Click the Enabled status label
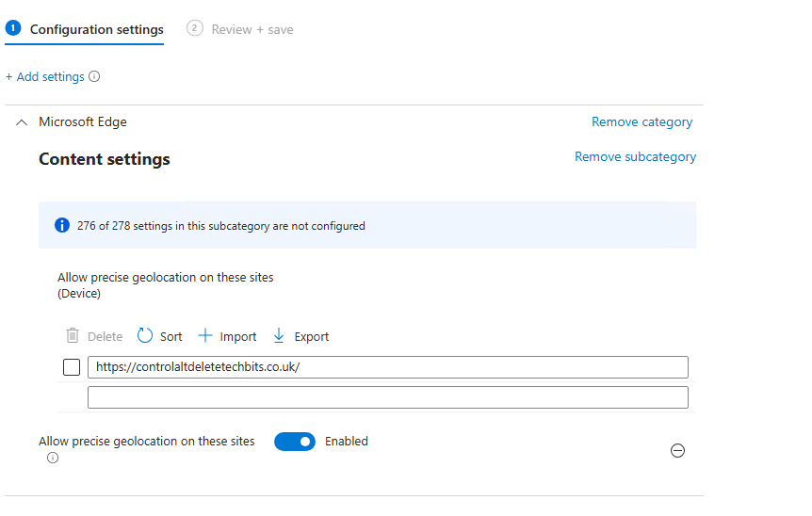Viewport: 812px width, 516px height. coord(347,442)
